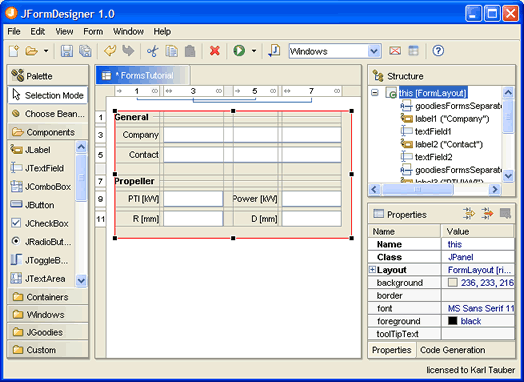Select label2 ("Contact") in Structure tree

[x=442, y=144]
